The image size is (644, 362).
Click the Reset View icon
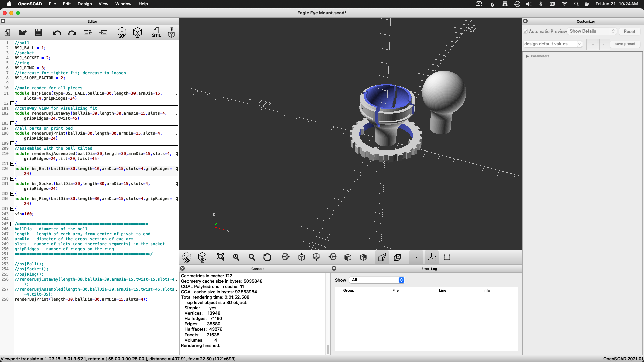click(267, 257)
